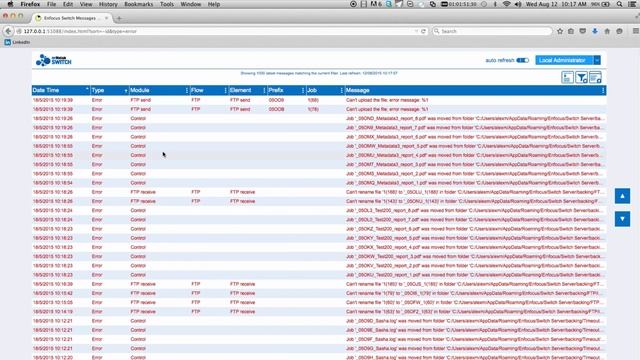Open the funnel filter icon above the table
The image size is (640, 360).
(581, 77)
